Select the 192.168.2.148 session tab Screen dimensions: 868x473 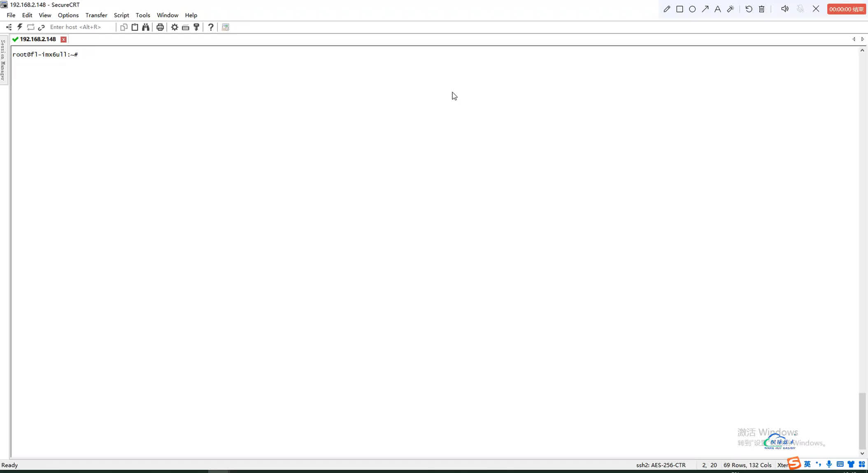(37, 39)
